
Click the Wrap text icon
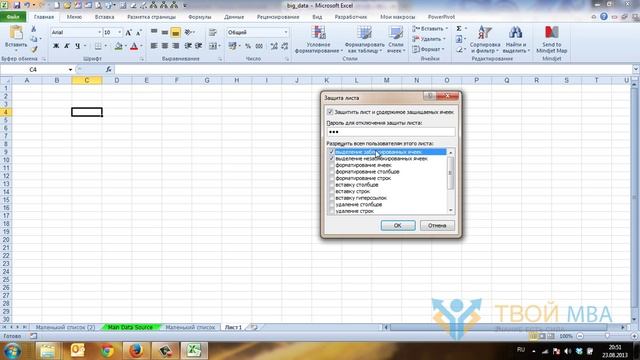[213, 32]
